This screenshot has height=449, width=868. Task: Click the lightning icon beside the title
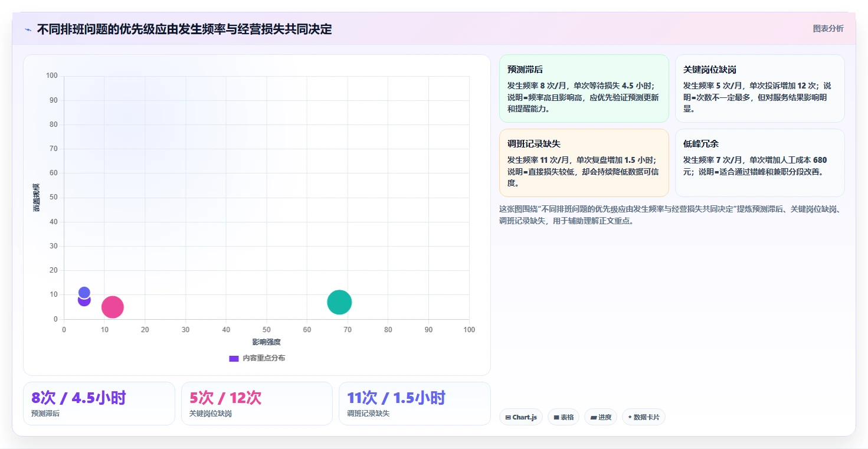(x=28, y=30)
